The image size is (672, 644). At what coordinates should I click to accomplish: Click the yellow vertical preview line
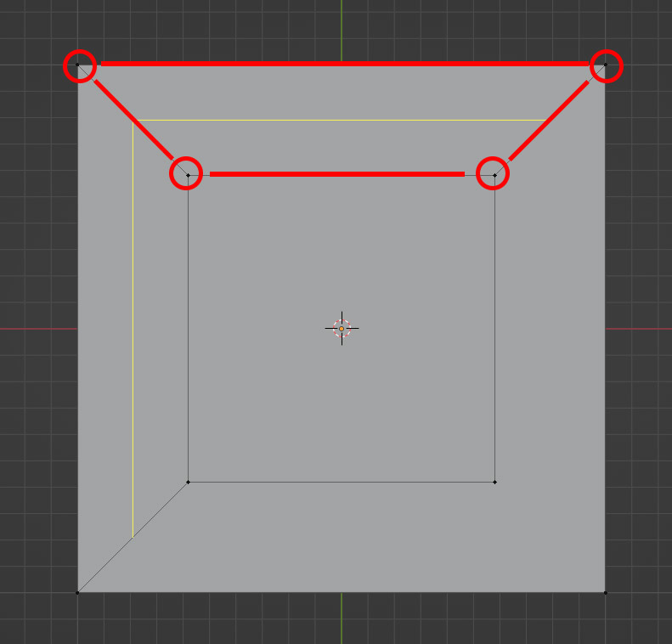pos(133,329)
